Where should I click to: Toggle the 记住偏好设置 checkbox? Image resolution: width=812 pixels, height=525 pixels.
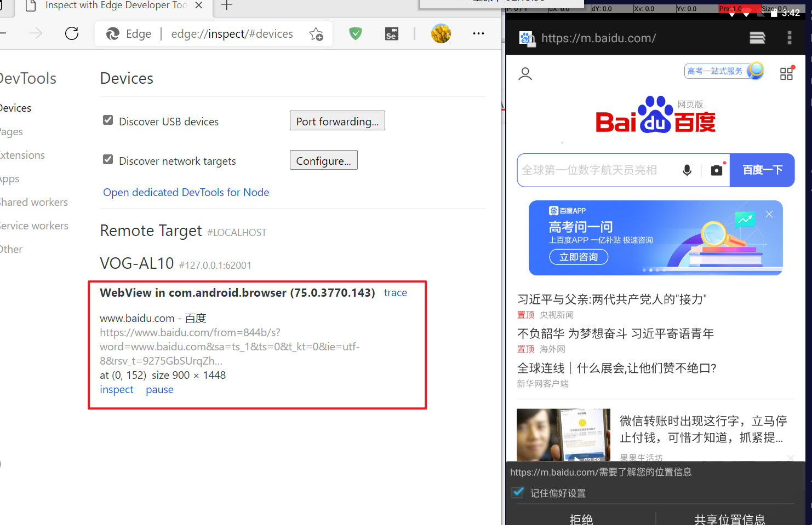[x=518, y=493]
